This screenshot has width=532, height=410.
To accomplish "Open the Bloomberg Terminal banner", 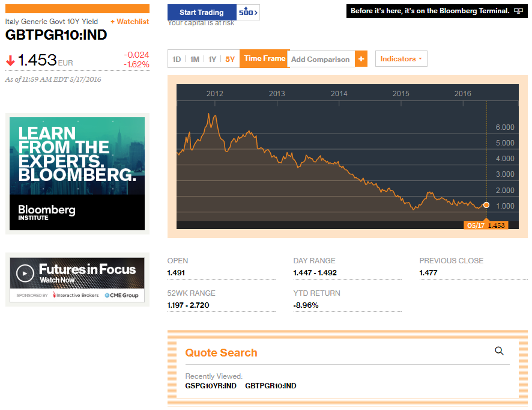I will pos(437,11).
